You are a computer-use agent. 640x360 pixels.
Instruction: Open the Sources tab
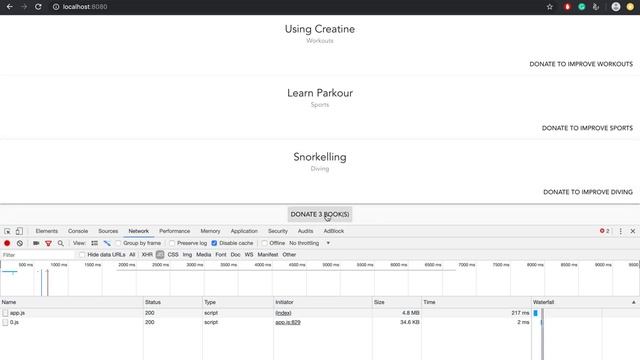click(x=108, y=231)
